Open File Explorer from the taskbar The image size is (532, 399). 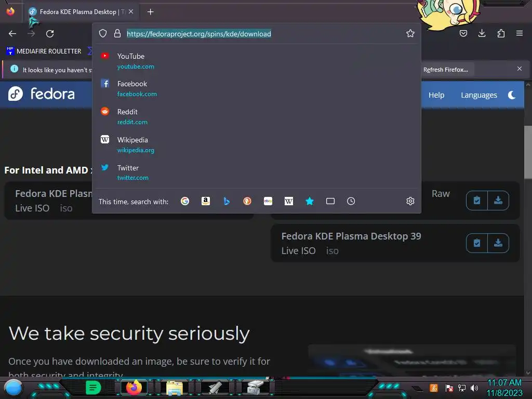[175, 388]
